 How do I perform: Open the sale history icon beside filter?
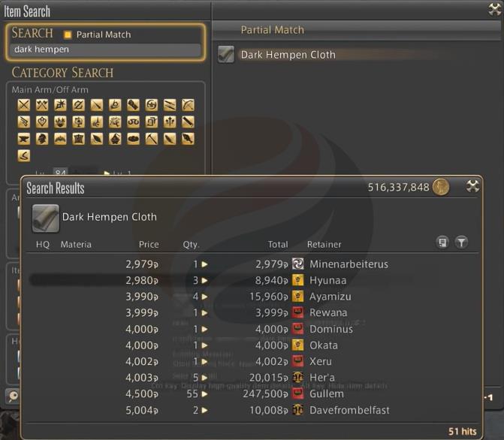point(443,243)
